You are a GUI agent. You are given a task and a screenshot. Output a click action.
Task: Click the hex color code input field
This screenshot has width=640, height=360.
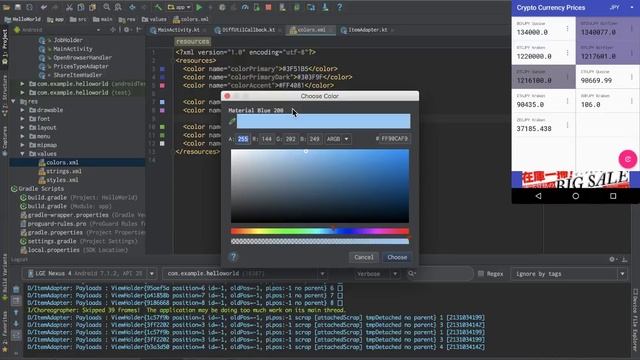point(395,139)
